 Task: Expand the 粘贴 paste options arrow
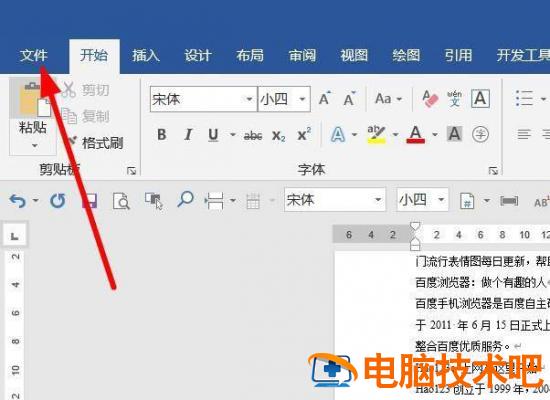(x=34, y=145)
